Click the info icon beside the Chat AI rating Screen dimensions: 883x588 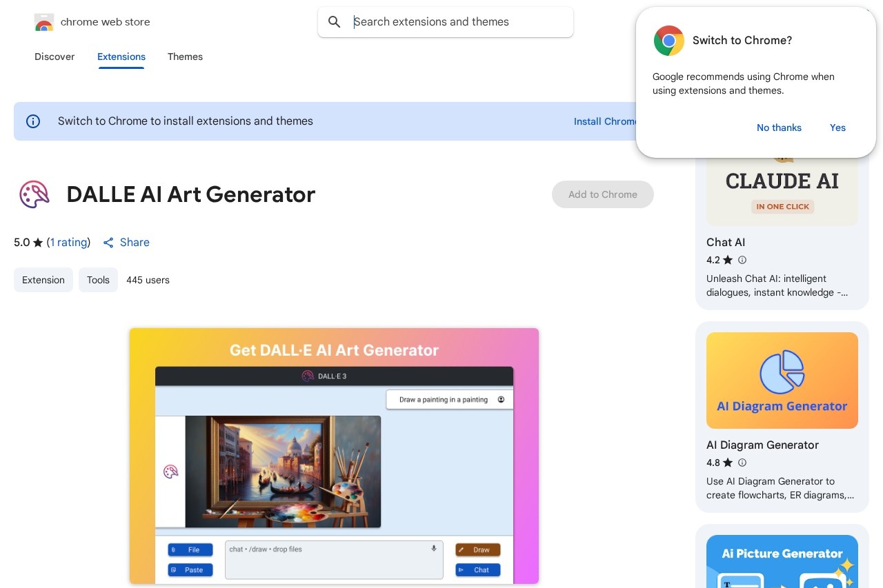click(x=742, y=260)
